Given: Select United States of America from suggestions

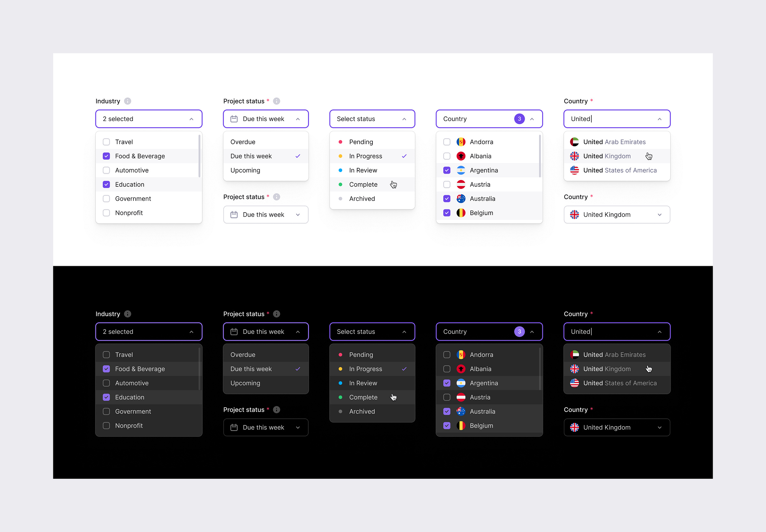Looking at the screenshot, I should tap(620, 170).
